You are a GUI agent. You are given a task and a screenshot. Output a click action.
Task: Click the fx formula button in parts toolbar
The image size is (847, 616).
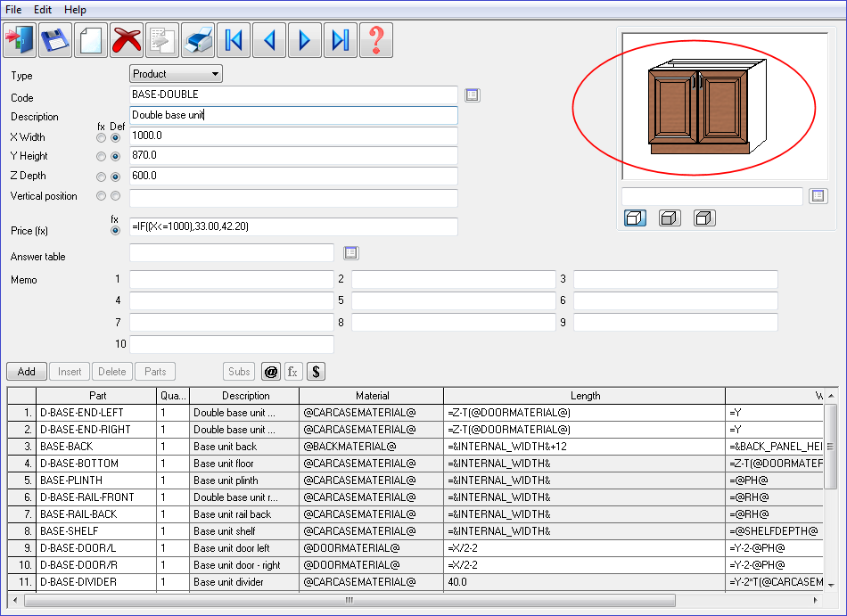[x=293, y=372]
